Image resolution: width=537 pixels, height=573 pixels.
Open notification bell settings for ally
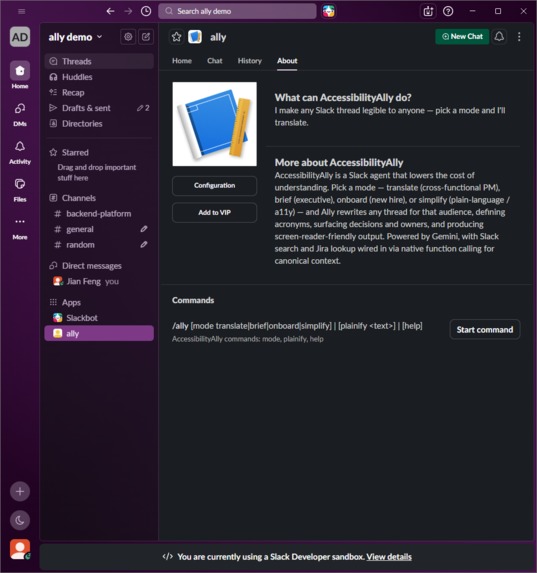(499, 37)
